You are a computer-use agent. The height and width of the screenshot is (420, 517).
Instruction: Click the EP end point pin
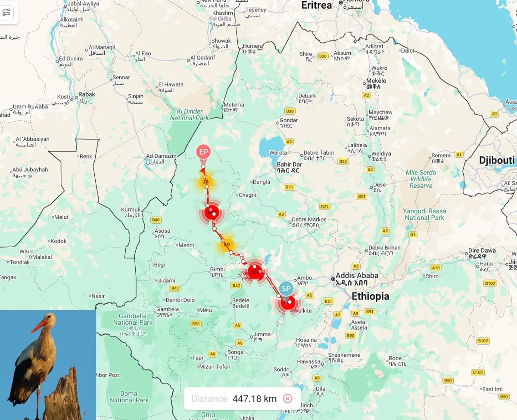pyautogui.click(x=203, y=152)
